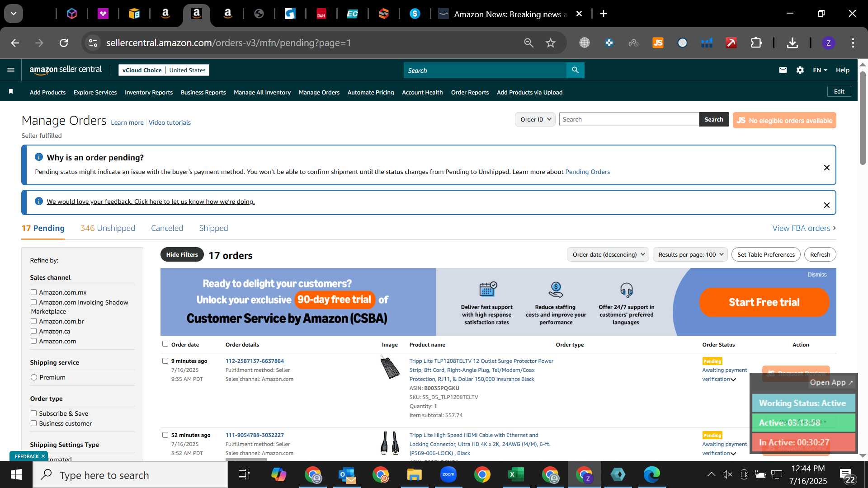Click the HDMI cable product image

tap(390, 442)
